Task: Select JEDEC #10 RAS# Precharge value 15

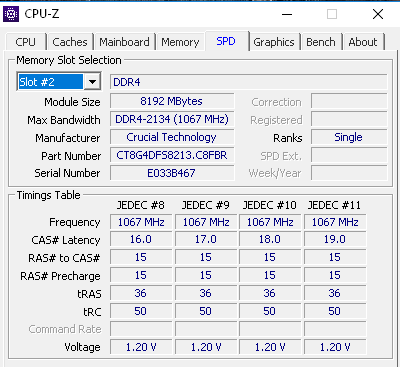Action: 270,276
